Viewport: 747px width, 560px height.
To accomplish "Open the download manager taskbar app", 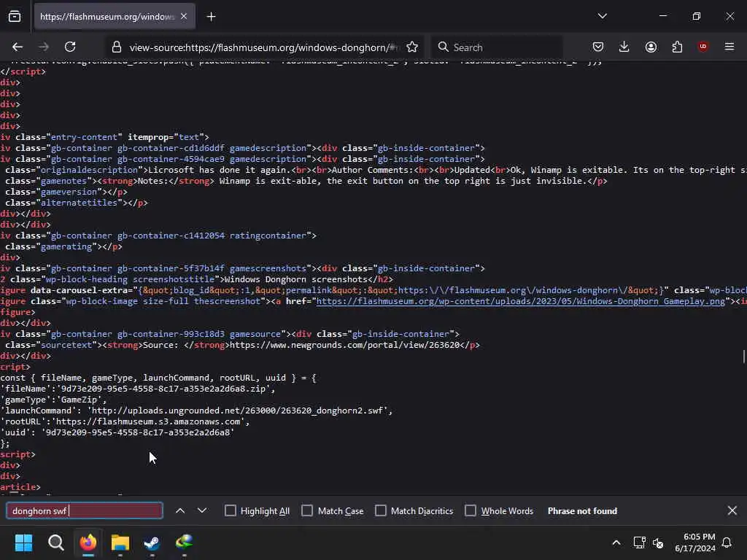I will [185, 542].
